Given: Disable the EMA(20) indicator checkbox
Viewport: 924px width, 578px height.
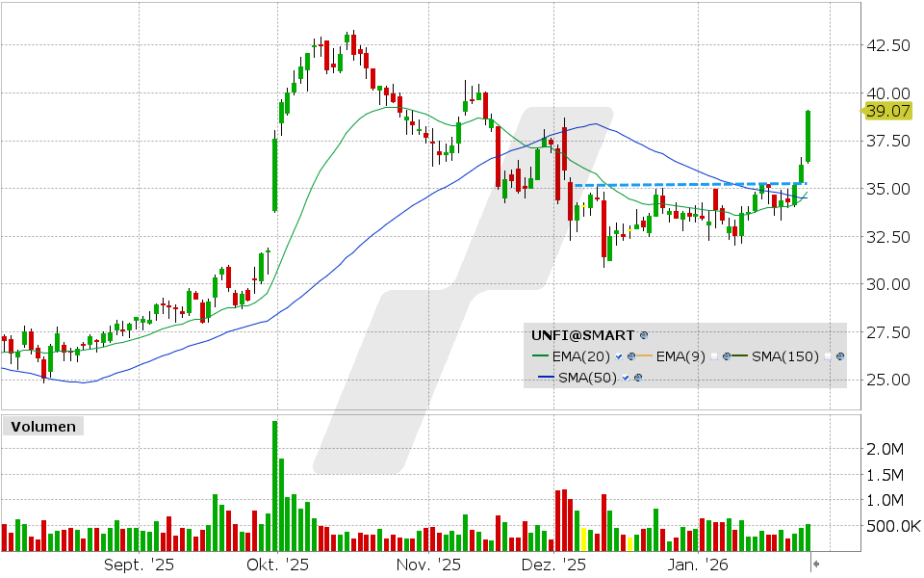Looking at the screenshot, I should 618,356.
